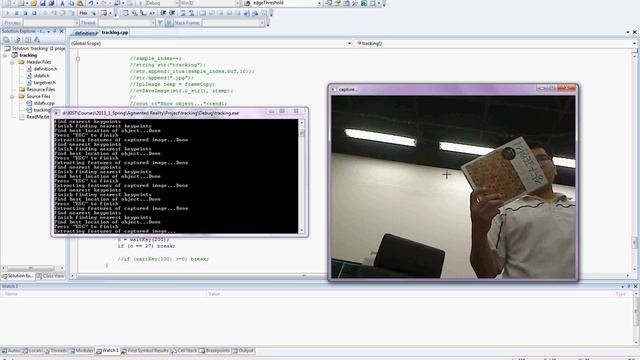Open the (Global Scope) dropdown

(211, 43)
